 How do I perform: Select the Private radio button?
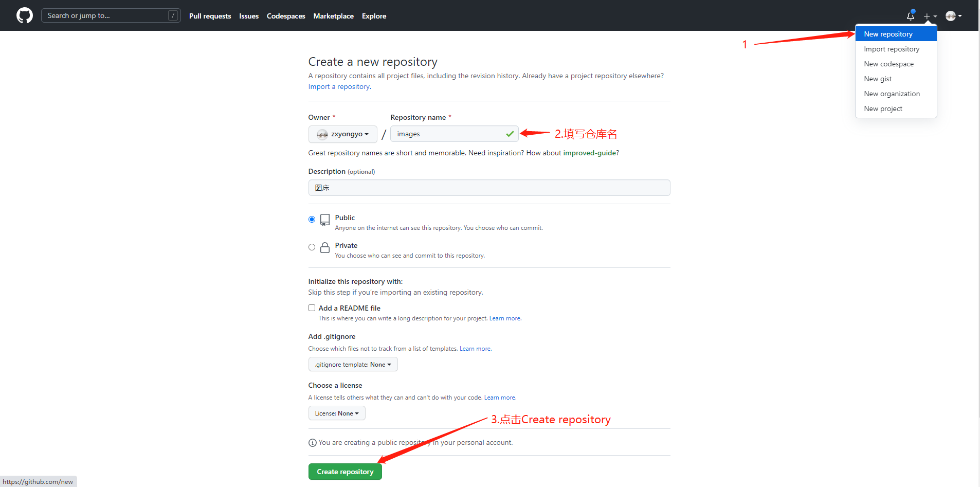tap(312, 247)
